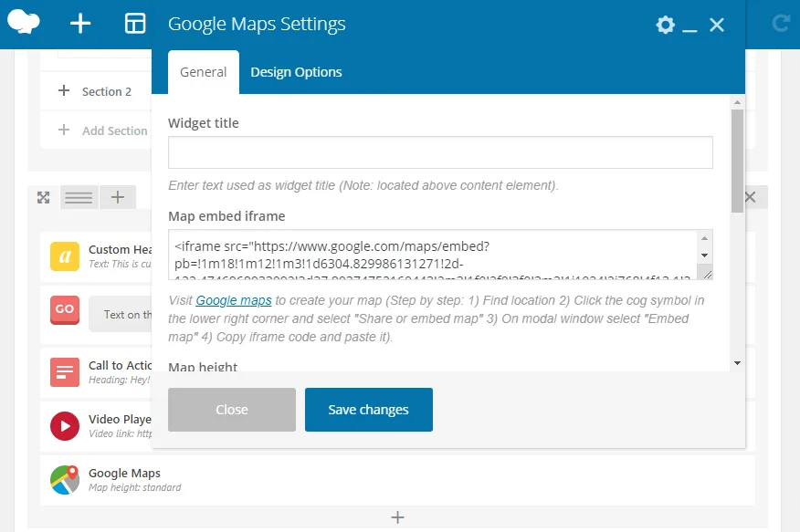Open the Design Options tab
Viewport: 800px width, 532px height.
tap(296, 72)
